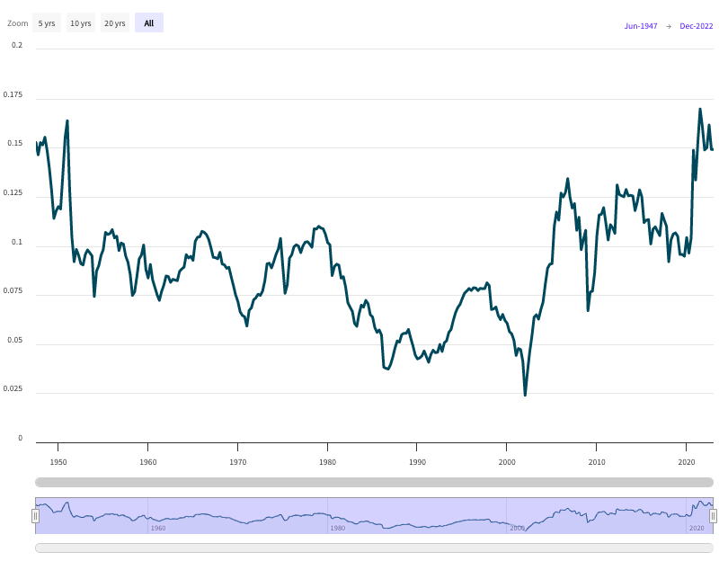
Task: Click the 0.025 y-axis label
Action: point(13,388)
